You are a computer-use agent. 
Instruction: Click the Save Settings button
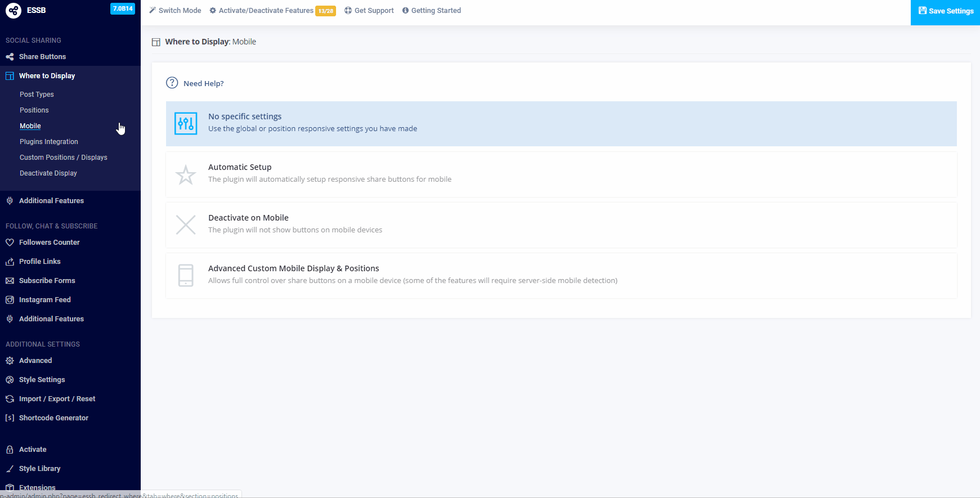pos(945,11)
